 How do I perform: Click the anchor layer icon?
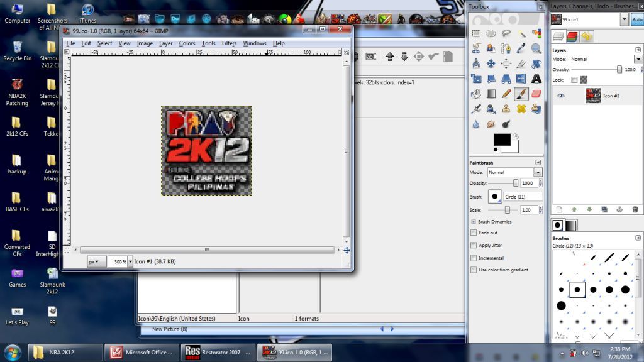[619, 210]
